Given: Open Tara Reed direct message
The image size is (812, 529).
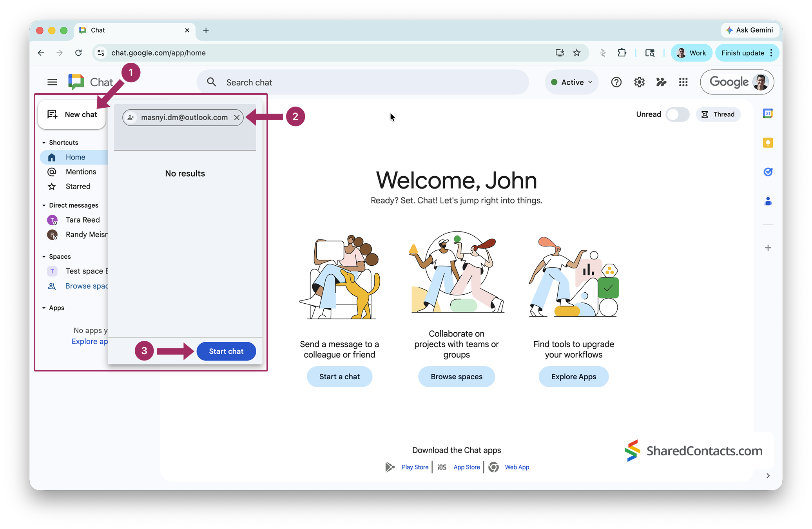Looking at the screenshot, I should tap(74, 220).
